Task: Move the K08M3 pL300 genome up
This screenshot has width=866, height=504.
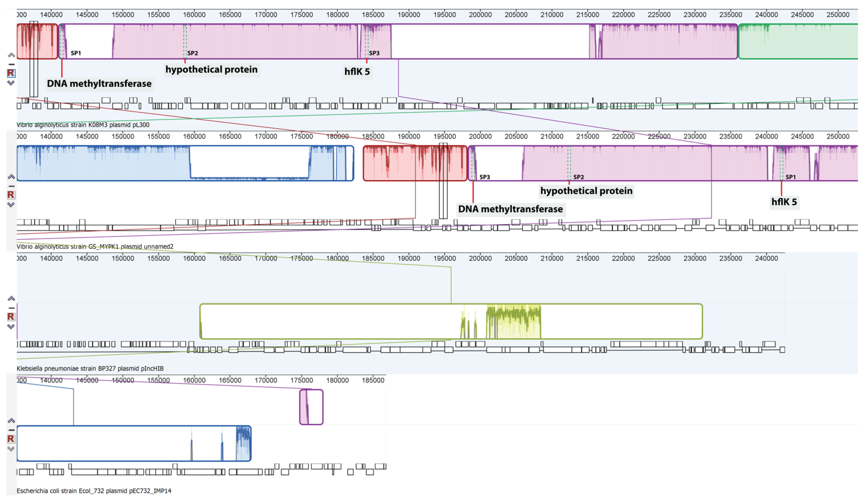Action: (11, 55)
